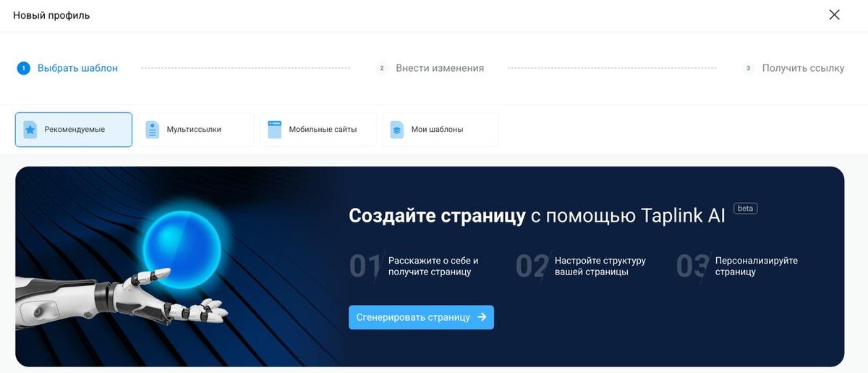Click the Мои шаблоны layers icon
This screenshot has height=373, width=868.
[396, 130]
